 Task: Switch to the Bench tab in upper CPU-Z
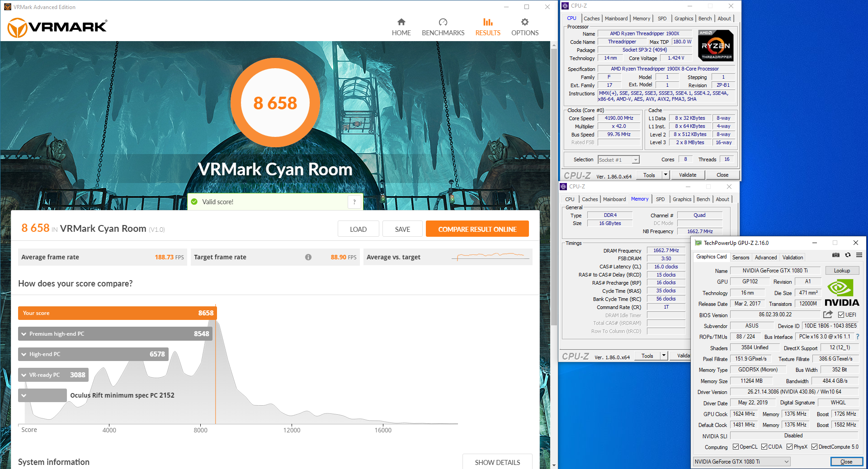click(x=705, y=19)
